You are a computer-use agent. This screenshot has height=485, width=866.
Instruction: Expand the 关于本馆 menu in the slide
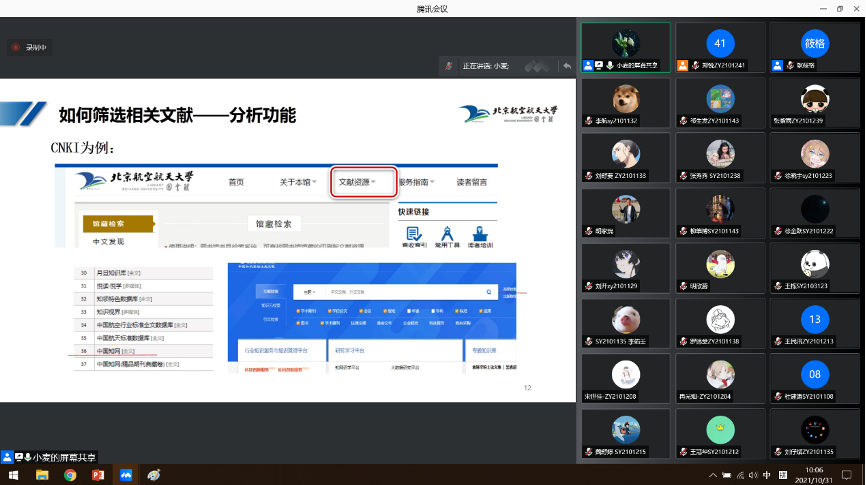point(298,182)
